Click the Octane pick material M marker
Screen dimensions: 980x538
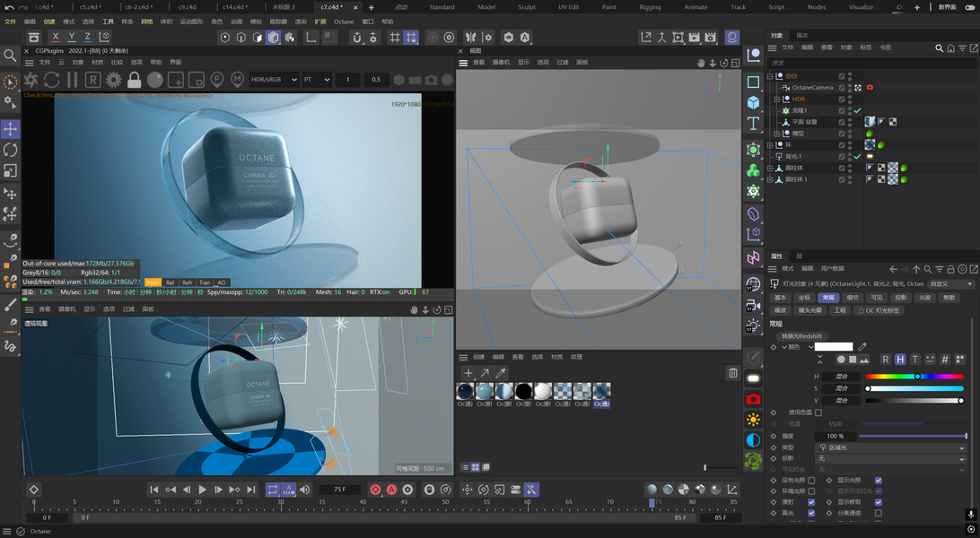coord(238,80)
